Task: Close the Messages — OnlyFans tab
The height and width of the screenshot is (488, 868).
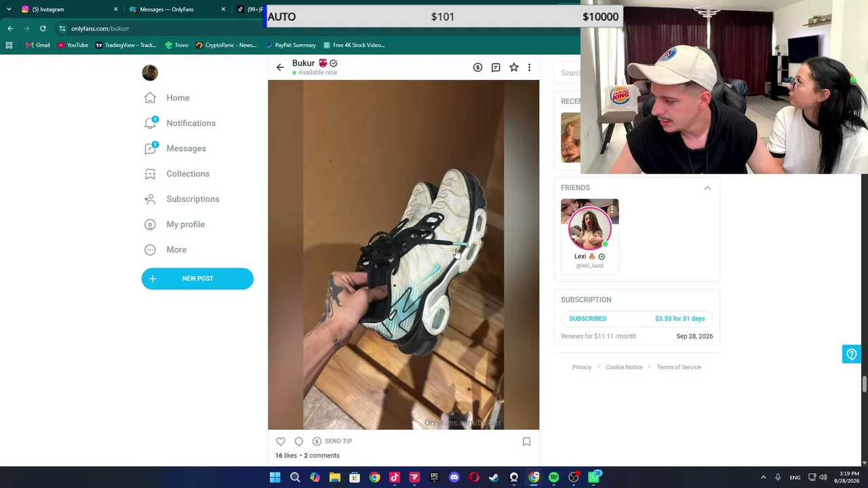Action: (x=223, y=9)
